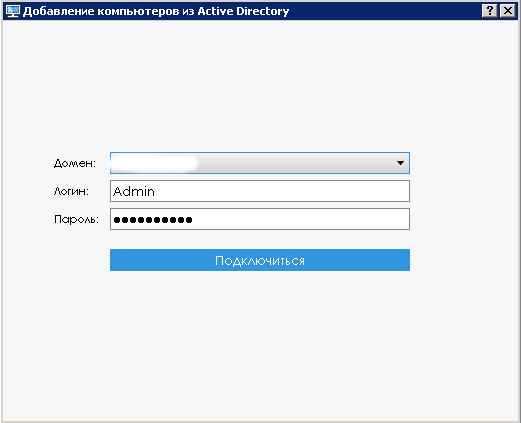
Task: Click the Admin text in the login field
Action: tap(134, 191)
